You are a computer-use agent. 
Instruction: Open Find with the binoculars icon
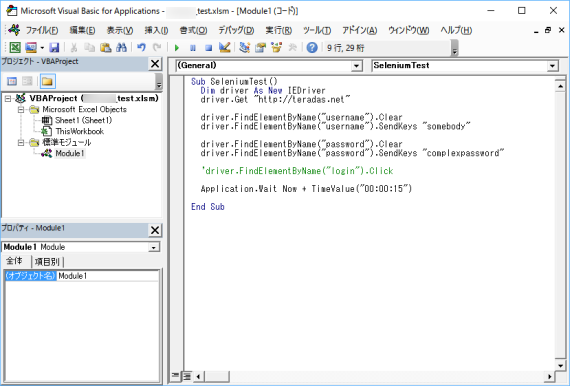coord(121,48)
